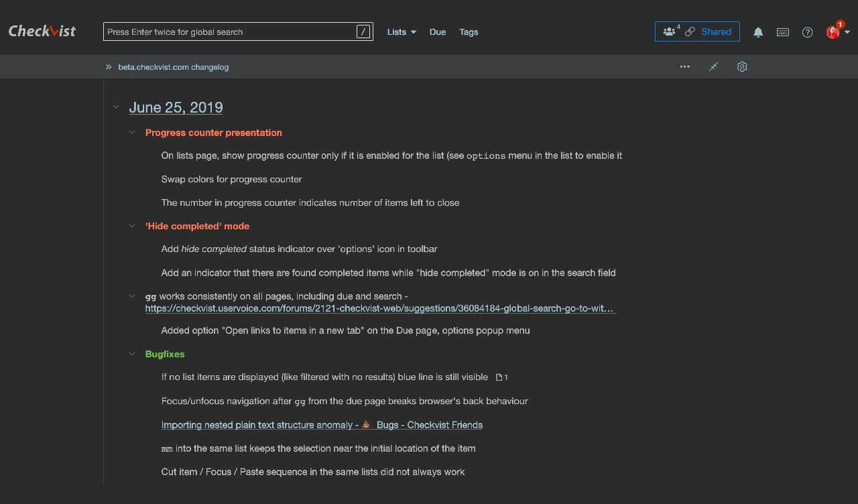Click the collapse/expand arrows icon in toolbar
This screenshot has width=858, height=504.
(x=713, y=67)
